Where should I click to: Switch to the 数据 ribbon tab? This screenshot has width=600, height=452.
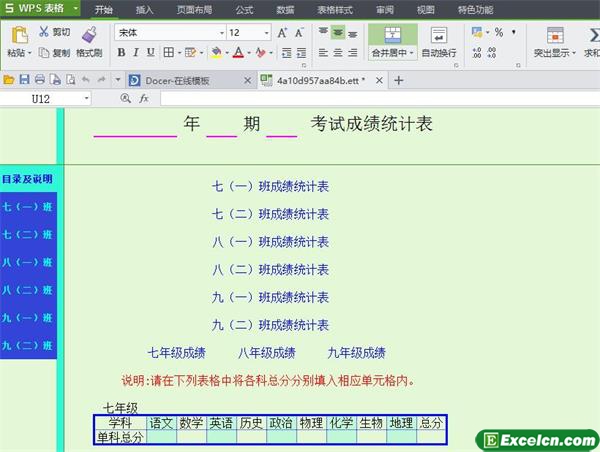[285, 10]
